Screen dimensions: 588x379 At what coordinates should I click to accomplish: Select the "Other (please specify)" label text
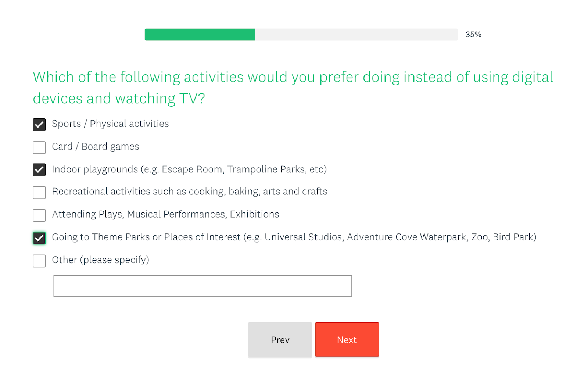pyautogui.click(x=100, y=260)
